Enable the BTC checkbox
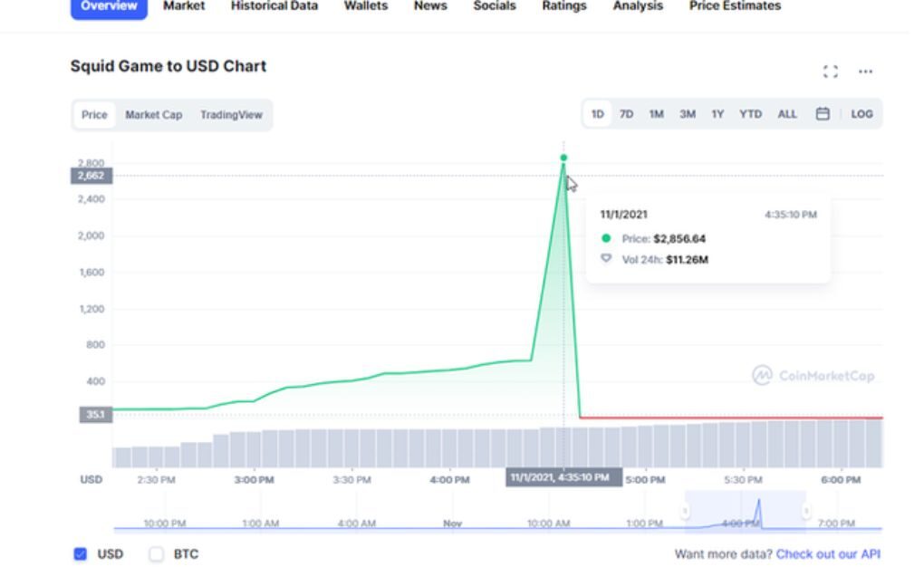Screen dimensions: 924x567 pyautogui.click(x=157, y=553)
